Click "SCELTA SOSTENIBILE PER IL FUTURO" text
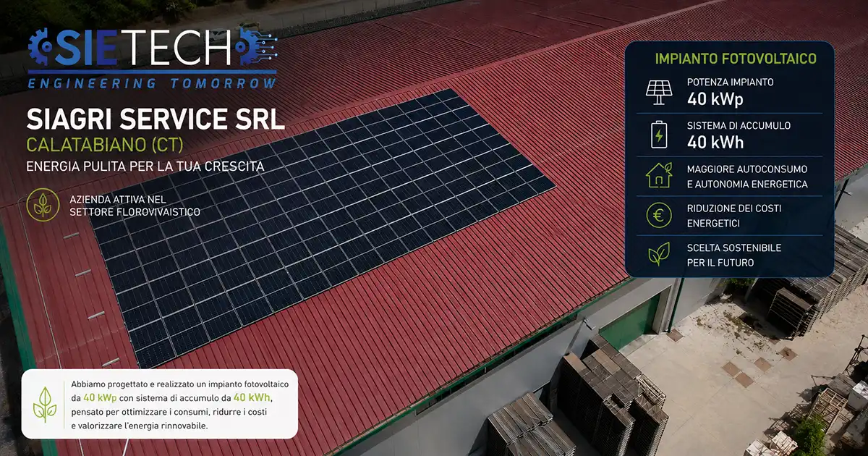 (x=733, y=256)
